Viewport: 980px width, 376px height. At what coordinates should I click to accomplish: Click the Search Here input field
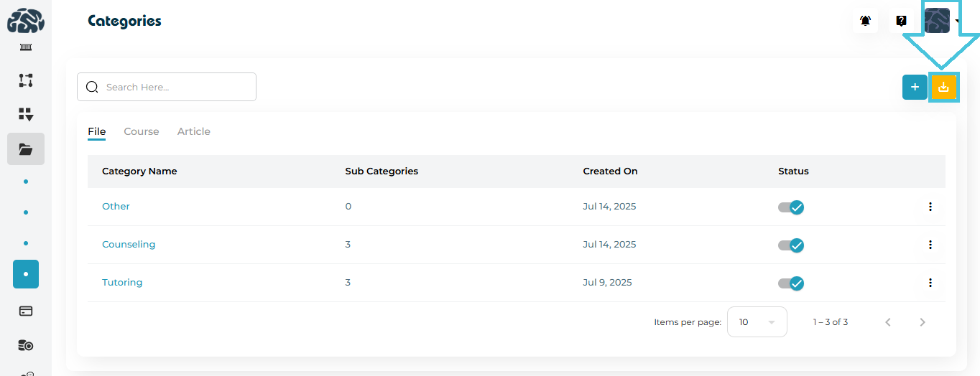point(176,87)
